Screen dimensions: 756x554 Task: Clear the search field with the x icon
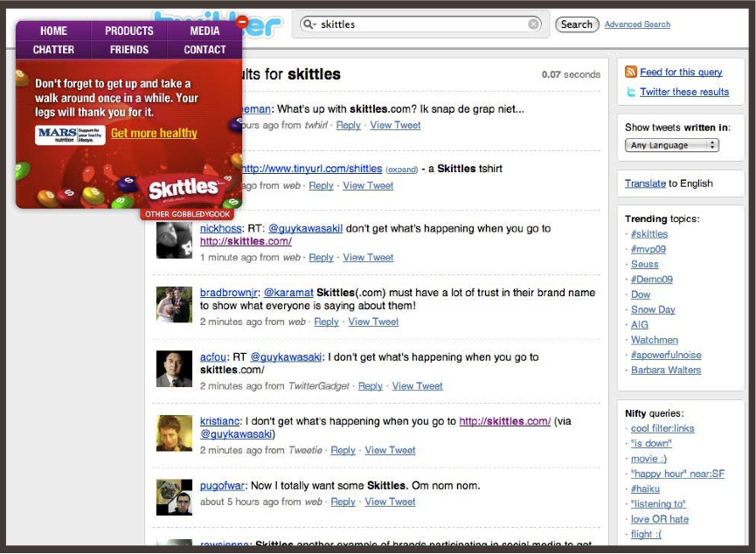[533, 24]
